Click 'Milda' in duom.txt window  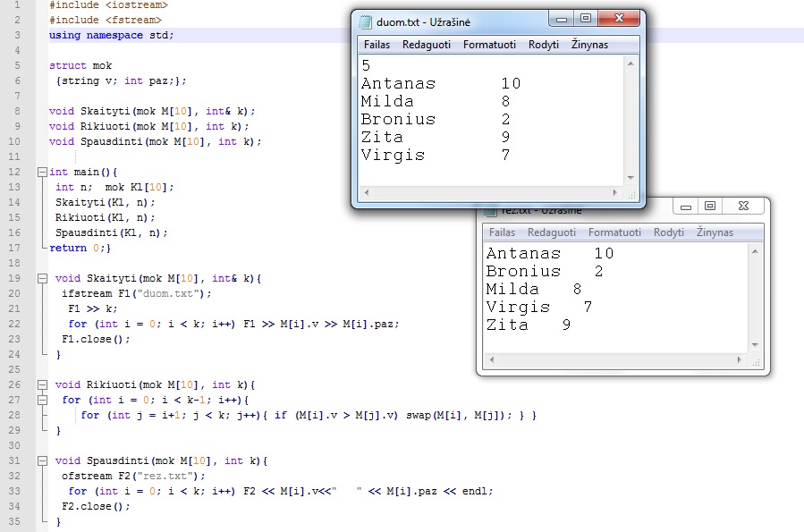click(x=387, y=101)
